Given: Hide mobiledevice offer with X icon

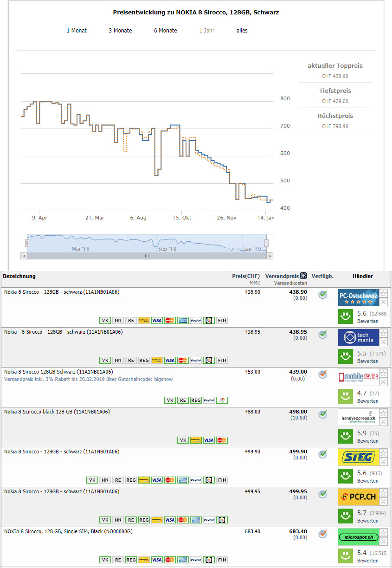Looking at the screenshot, I should (x=384, y=382).
